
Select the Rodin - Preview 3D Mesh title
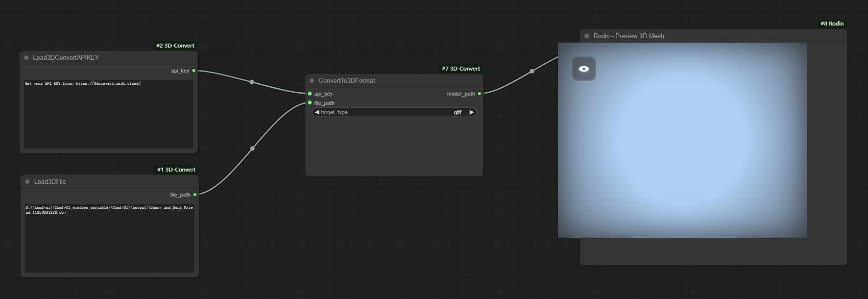[628, 36]
